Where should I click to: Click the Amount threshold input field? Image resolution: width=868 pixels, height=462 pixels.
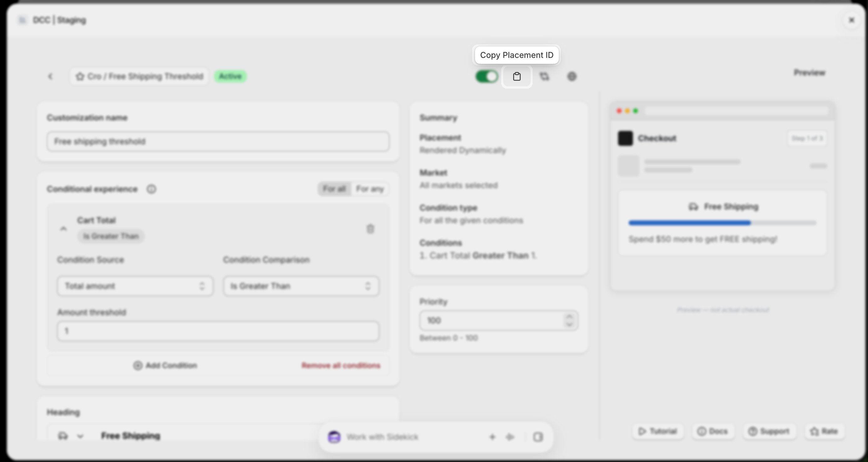tap(218, 331)
